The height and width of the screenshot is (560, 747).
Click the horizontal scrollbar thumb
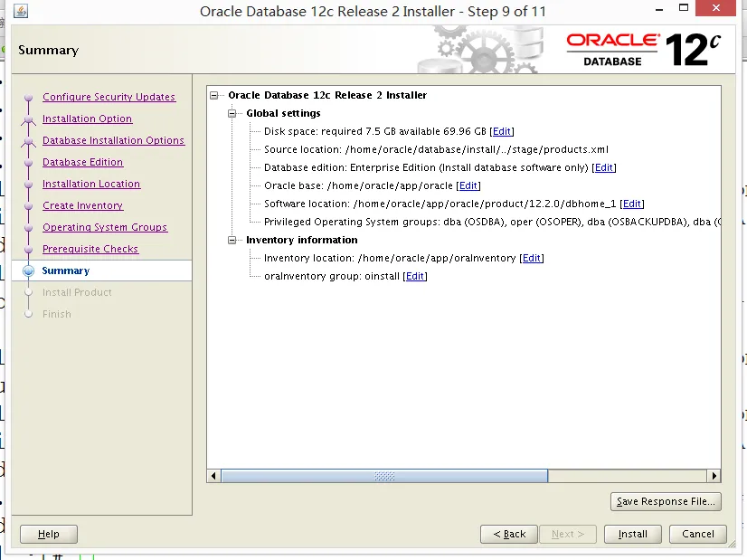(384, 476)
